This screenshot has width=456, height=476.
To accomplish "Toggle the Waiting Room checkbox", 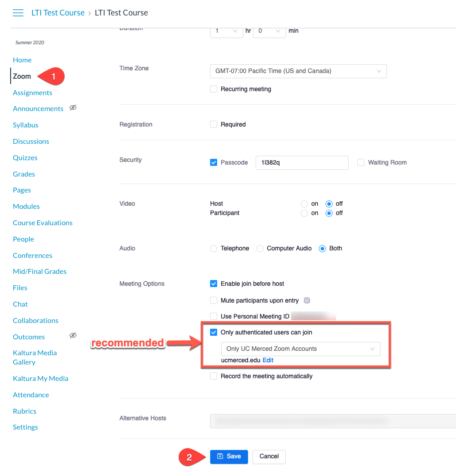I will 361,162.
